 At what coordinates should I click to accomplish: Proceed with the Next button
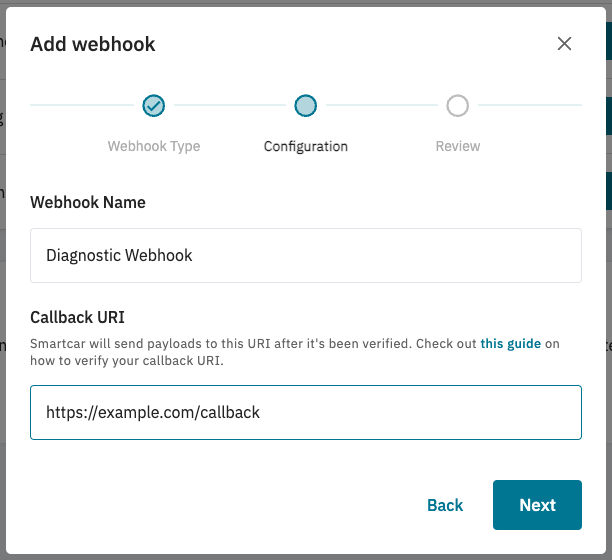[537, 505]
